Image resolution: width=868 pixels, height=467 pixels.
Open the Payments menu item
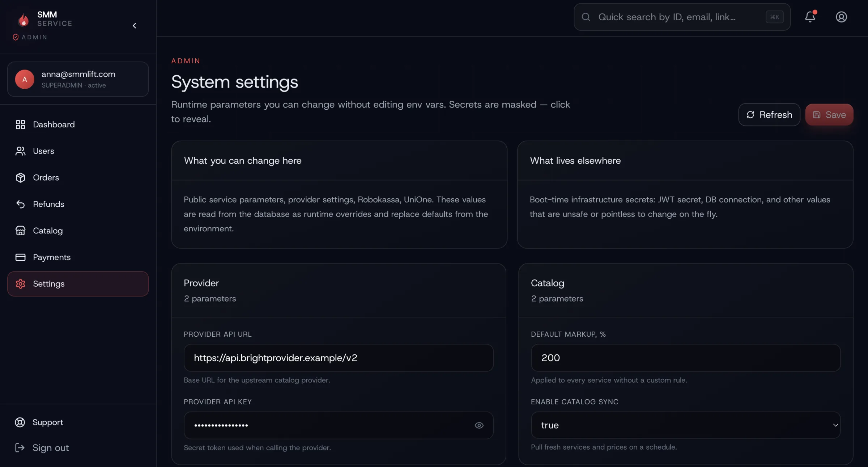52,257
